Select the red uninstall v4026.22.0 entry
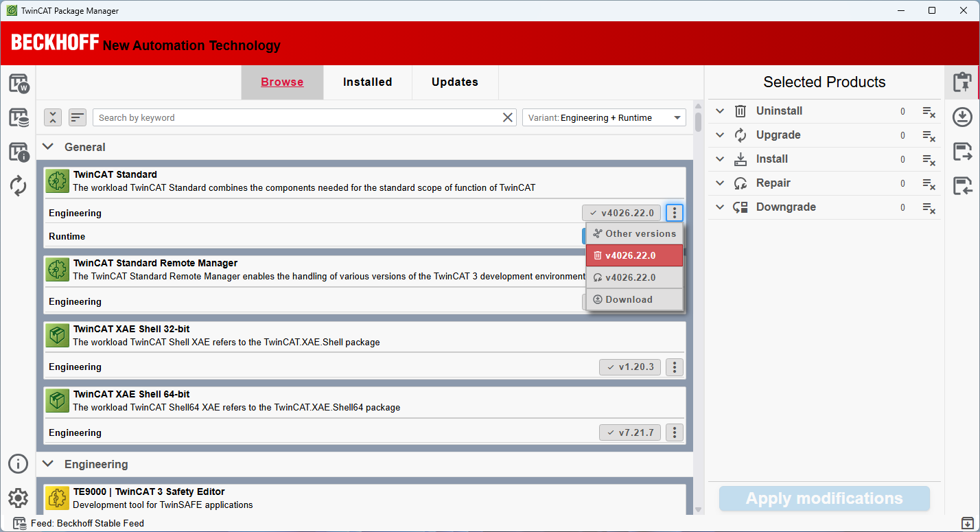Viewport: 980px width, 532px height. (635, 255)
